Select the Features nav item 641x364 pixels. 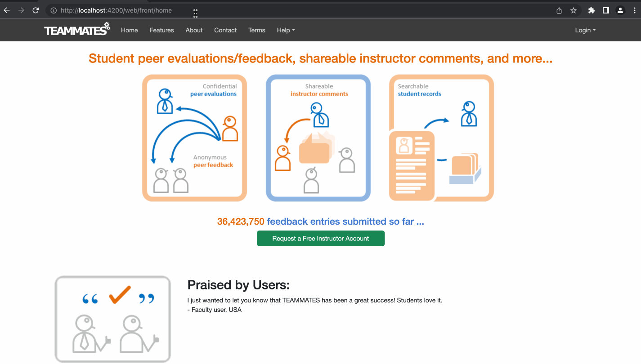tap(161, 30)
